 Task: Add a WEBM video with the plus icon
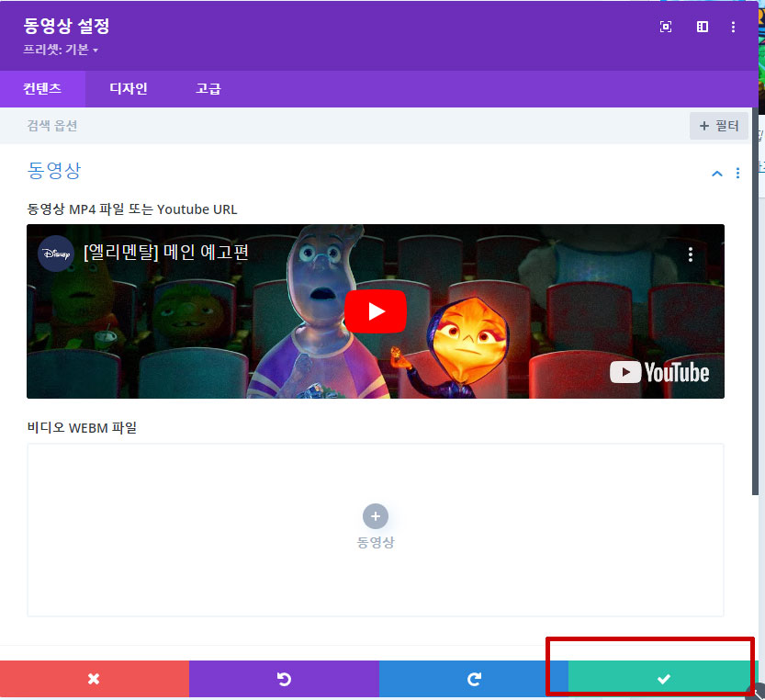click(x=376, y=516)
